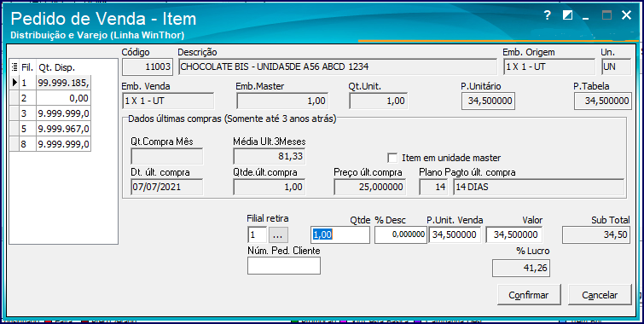Select the Sub Total field 34,50
The image size is (644, 324).
[596, 234]
